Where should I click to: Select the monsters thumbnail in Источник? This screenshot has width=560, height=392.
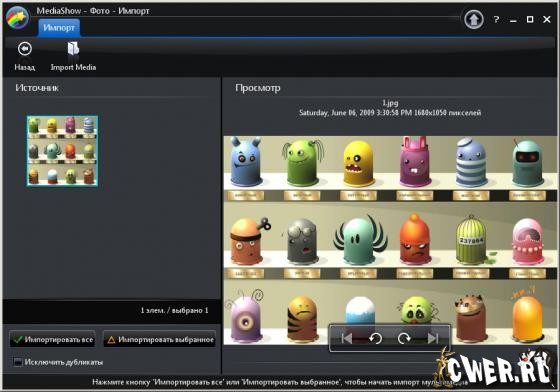click(x=62, y=151)
